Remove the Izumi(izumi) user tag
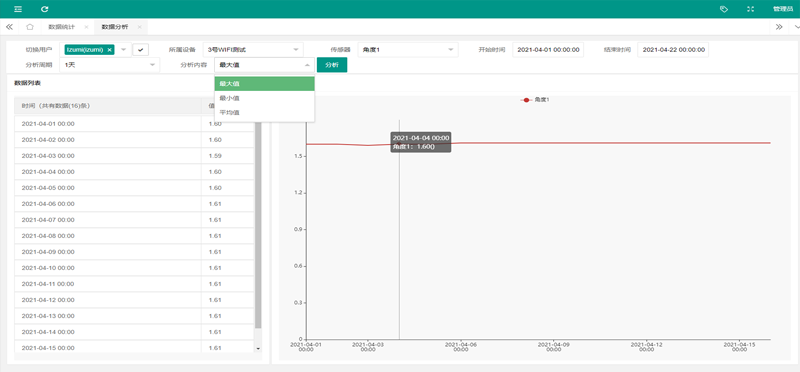The width and height of the screenshot is (800, 372). tap(109, 50)
